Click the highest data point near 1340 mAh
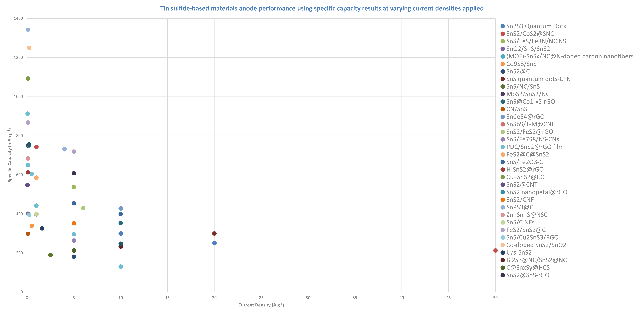Image resolution: width=644 pixels, height=314 pixels. tap(28, 30)
